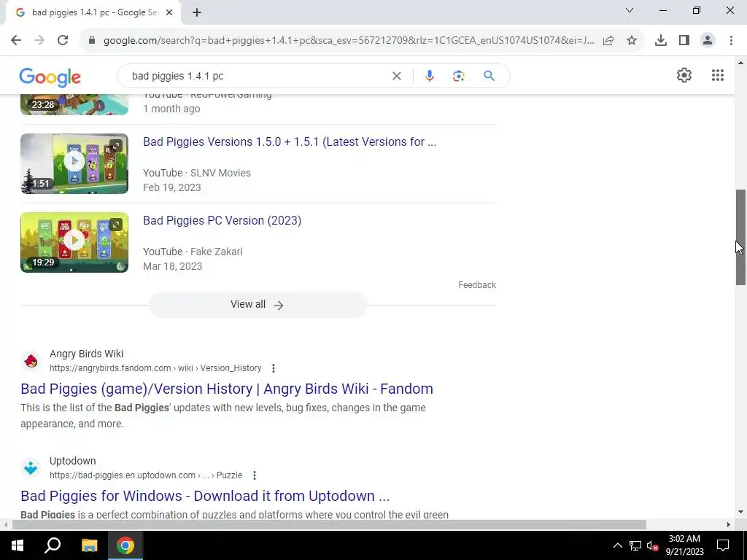Open Windows Start menu

click(18, 545)
